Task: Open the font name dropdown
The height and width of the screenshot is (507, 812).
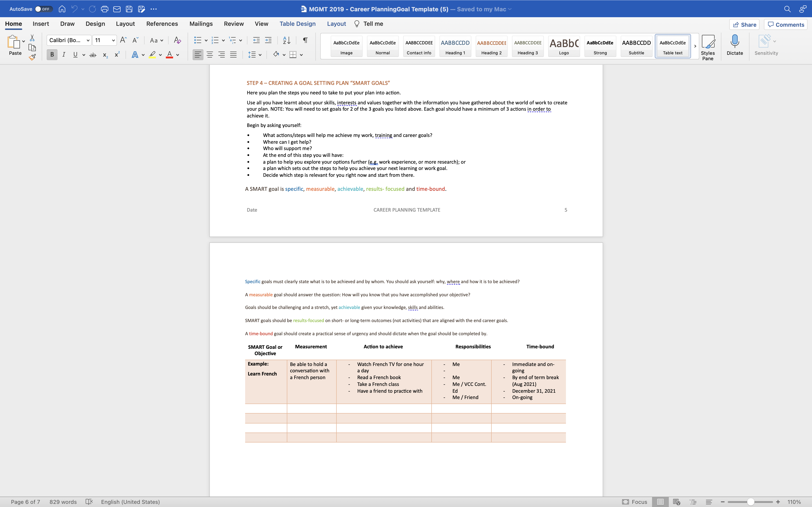Action: click(x=88, y=40)
